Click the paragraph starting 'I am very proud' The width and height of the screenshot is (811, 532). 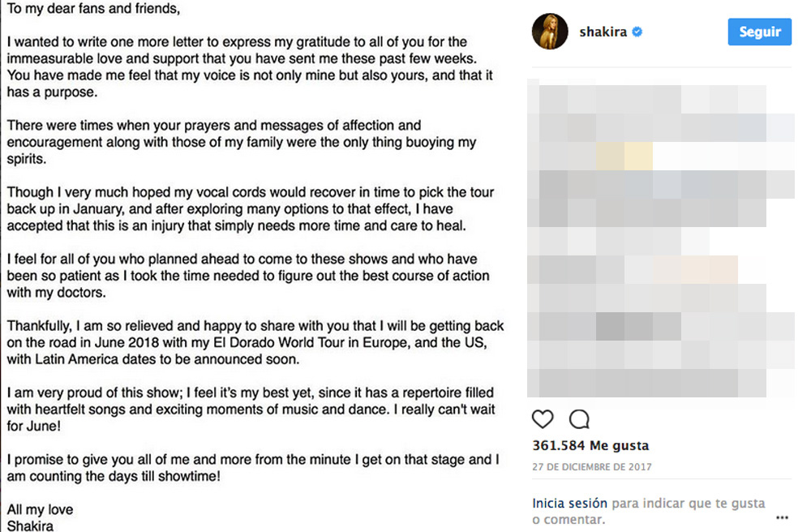pos(251,410)
